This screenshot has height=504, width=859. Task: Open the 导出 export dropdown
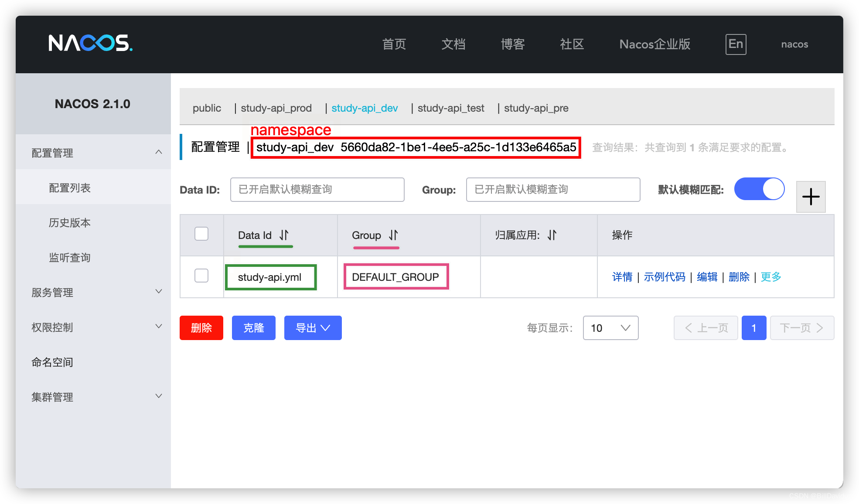coord(313,328)
